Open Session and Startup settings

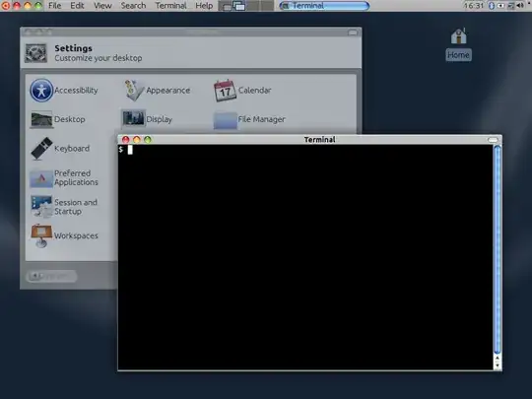pos(64,207)
